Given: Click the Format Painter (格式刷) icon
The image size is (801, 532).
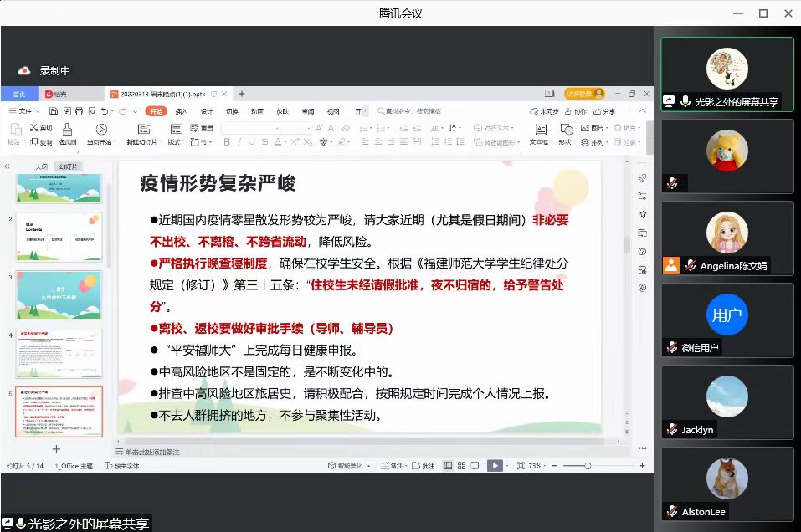Looking at the screenshot, I should pos(67,133).
